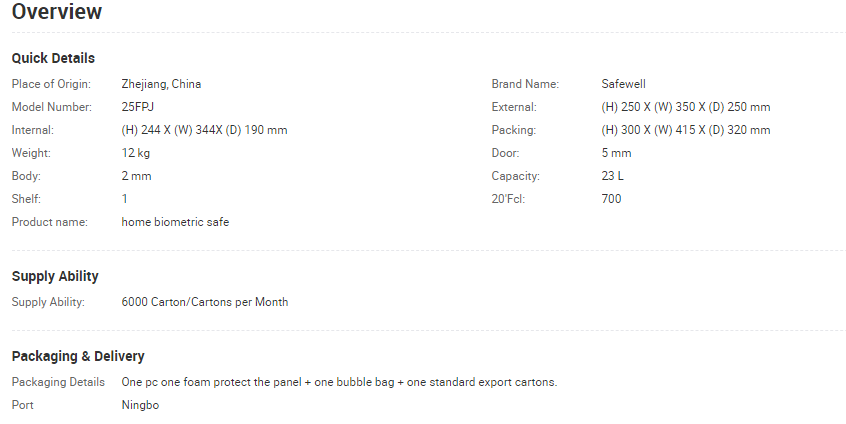The image size is (846, 424).
Task: Select the packaging details description text
Action: click(339, 382)
